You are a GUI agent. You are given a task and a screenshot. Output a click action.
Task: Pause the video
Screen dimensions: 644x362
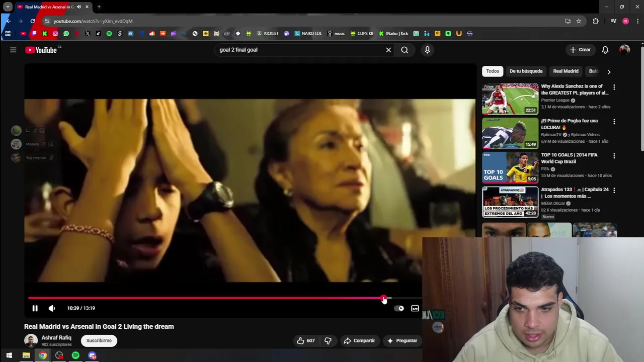click(x=35, y=308)
